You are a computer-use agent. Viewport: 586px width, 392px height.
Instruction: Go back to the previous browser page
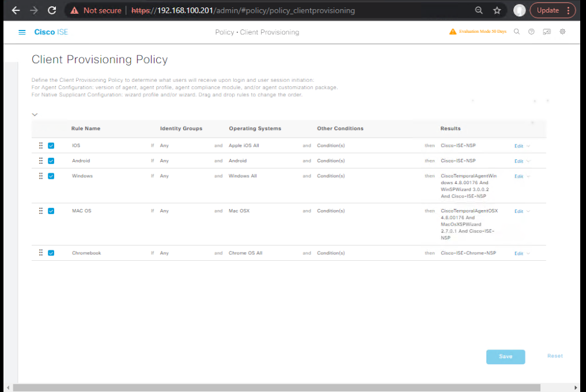[x=16, y=10]
